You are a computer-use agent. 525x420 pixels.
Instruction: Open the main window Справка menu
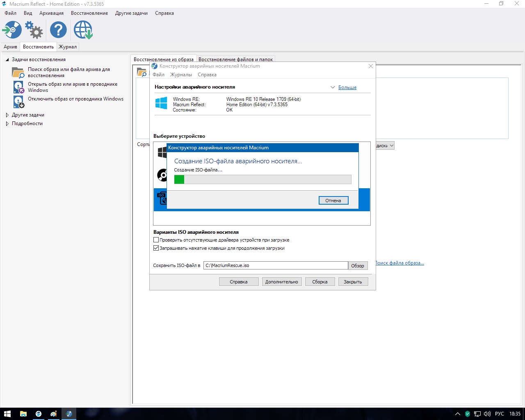pyautogui.click(x=164, y=13)
